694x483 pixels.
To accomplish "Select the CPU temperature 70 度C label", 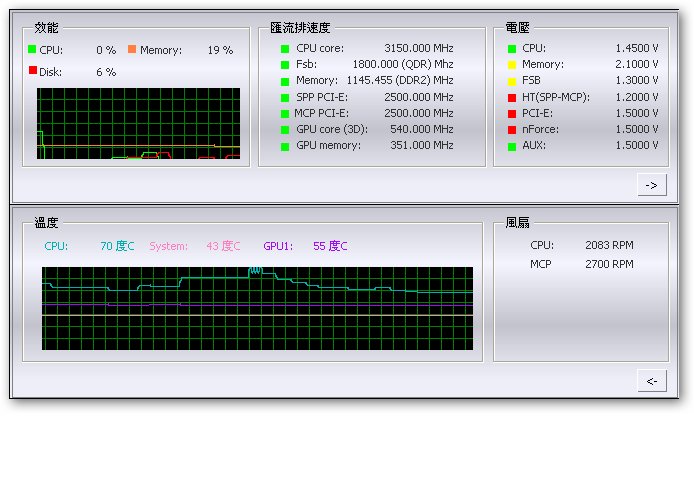I will 117,246.
